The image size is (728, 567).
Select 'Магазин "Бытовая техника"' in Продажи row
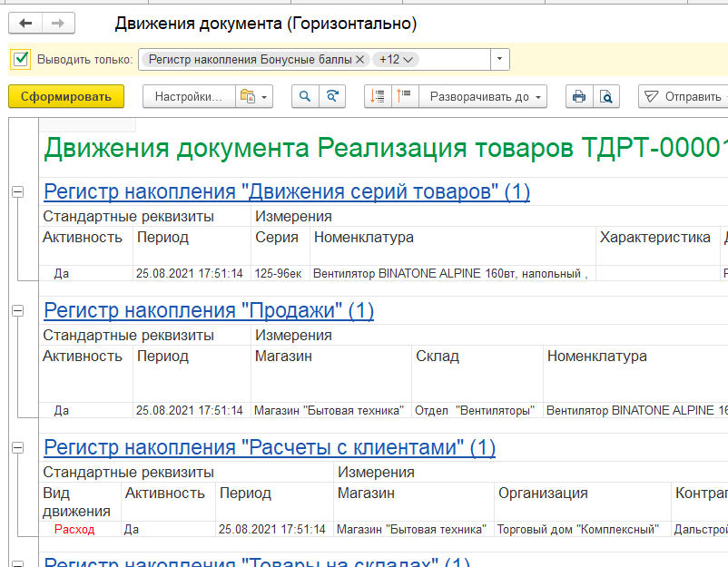click(331, 410)
